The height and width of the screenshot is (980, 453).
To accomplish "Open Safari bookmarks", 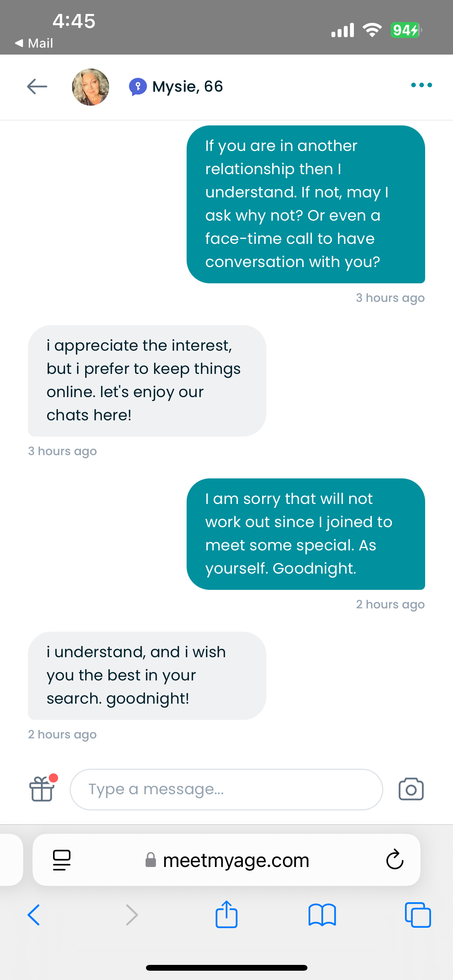I will pos(322,915).
